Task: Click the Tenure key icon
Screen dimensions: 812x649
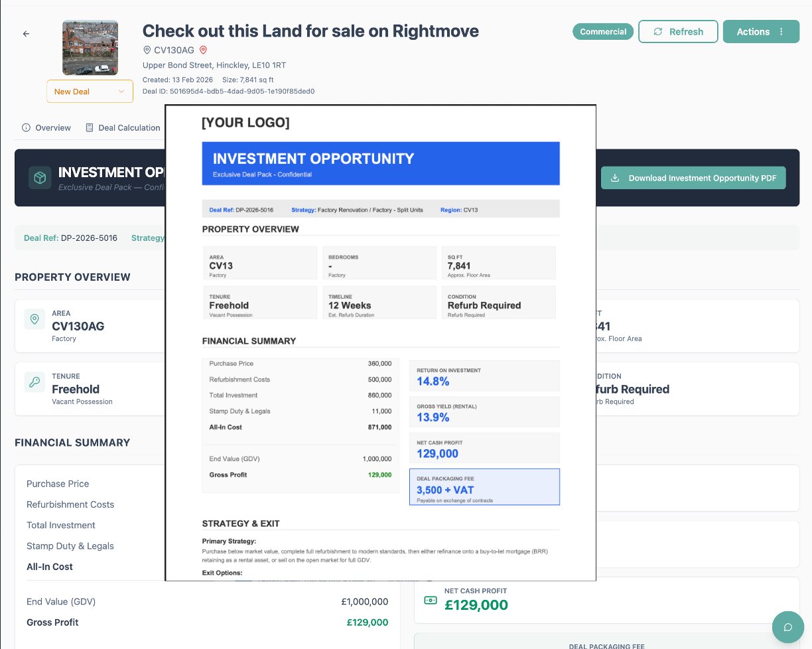Action: coord(34,382)
